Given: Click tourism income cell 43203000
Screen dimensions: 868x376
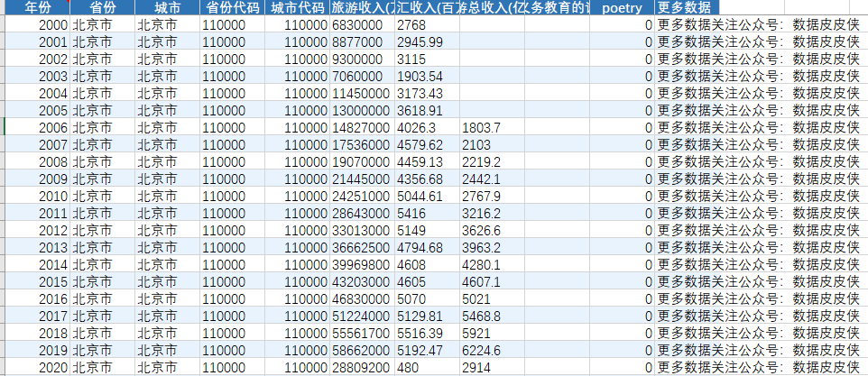Looking at the screenshot, I should (362, 282).
